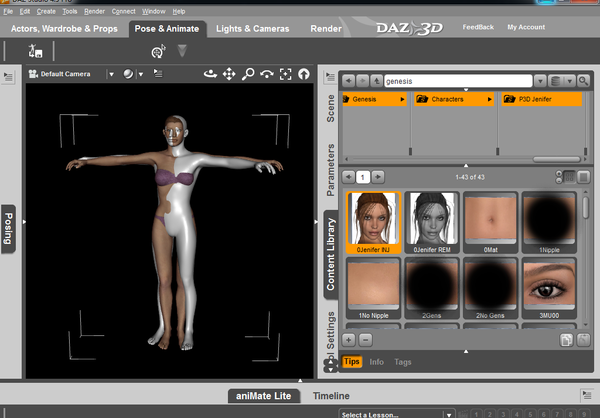Open the Tools menu

70,11
